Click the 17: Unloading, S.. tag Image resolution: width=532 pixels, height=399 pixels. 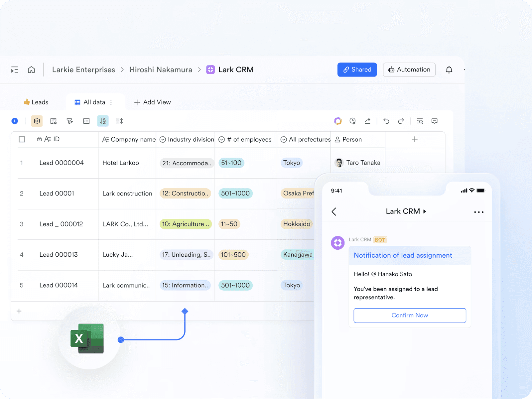click(186, 255)
